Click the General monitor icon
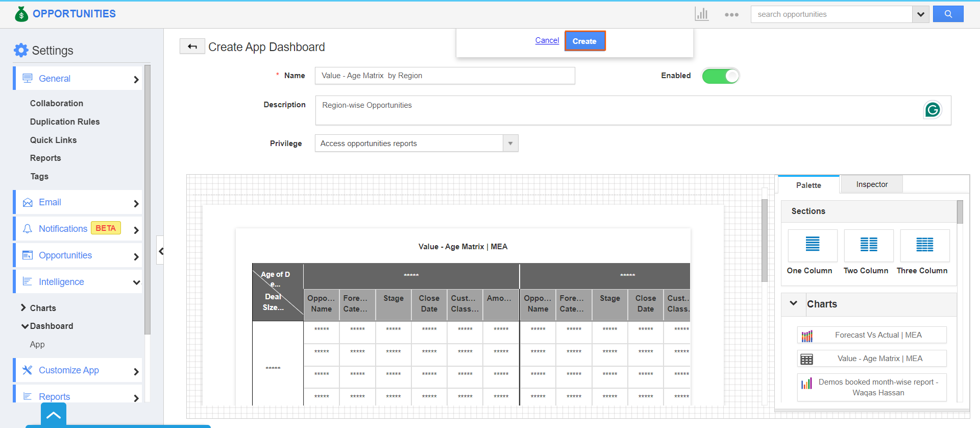 click(x=28, y=78)
